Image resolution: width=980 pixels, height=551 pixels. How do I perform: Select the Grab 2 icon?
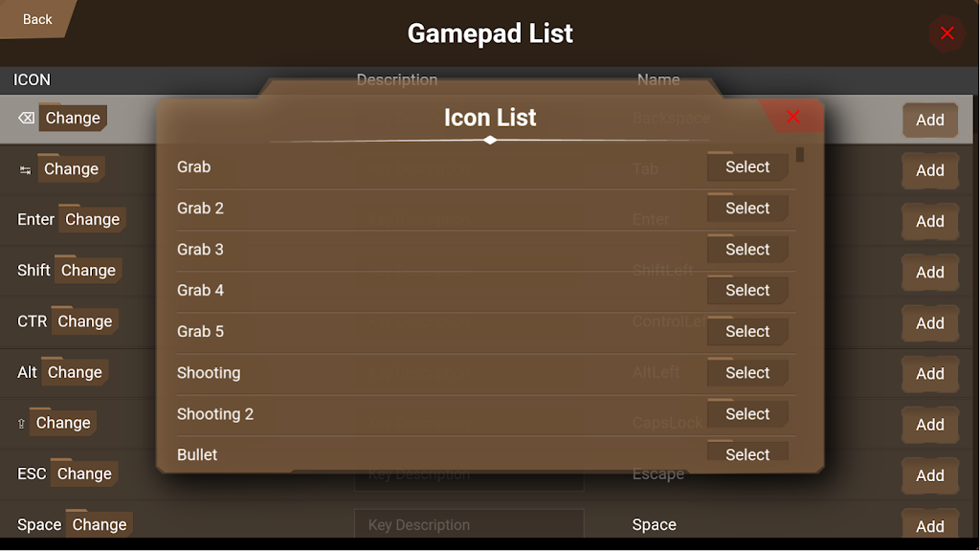746,209
